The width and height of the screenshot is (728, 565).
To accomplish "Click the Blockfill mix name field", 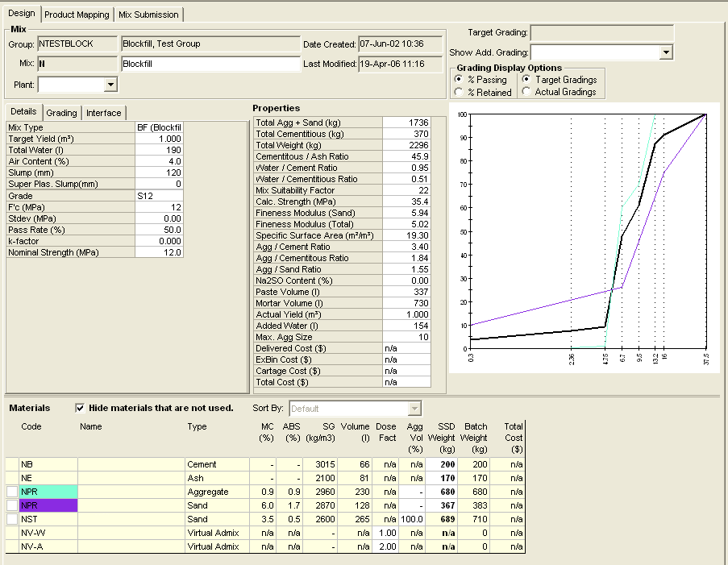I will 210,64.
